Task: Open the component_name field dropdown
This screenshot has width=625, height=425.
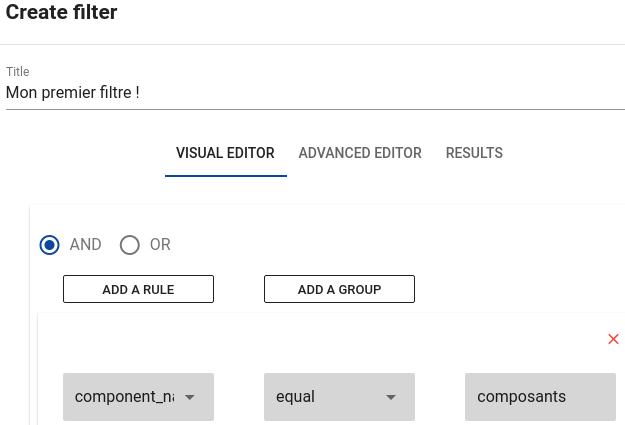Action: click(x=125, y=397)
